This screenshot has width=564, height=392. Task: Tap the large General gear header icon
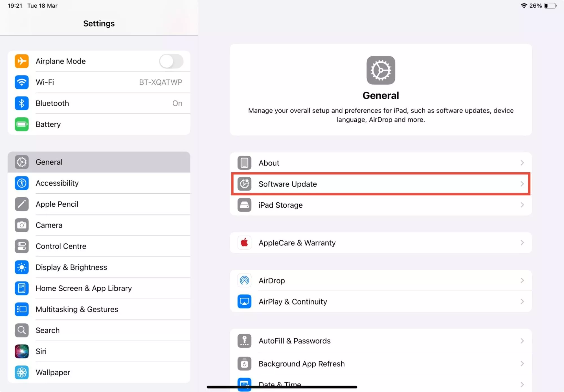click(381, 70)
